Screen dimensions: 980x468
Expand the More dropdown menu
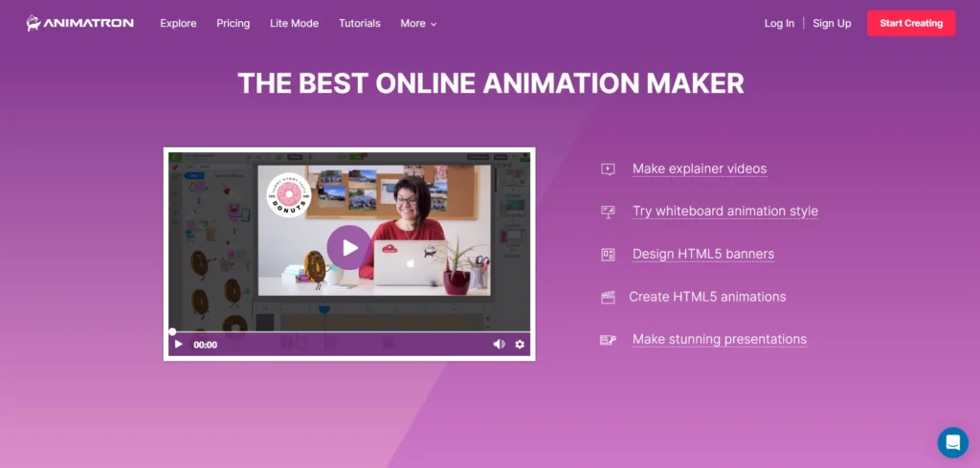tap(418, 23)
